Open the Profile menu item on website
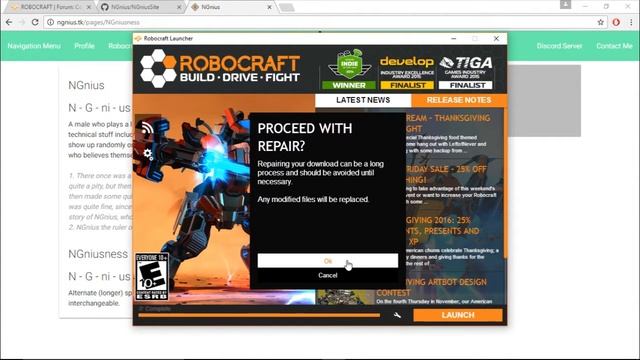640x360 pixels. coord(84,46)
